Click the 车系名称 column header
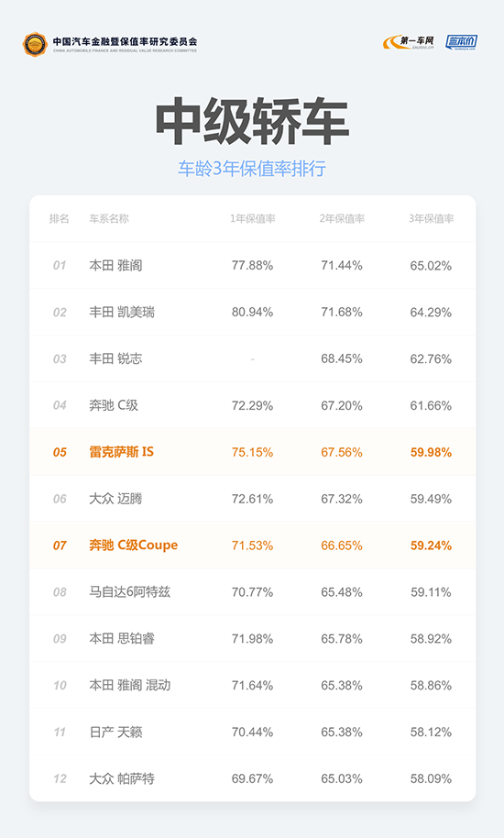This screenshot has width=504, height=838. (109, 218)
